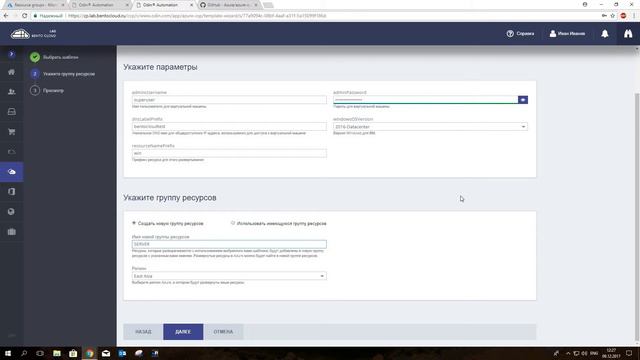Click the resourceNamePrefix input field

[229, 153]
